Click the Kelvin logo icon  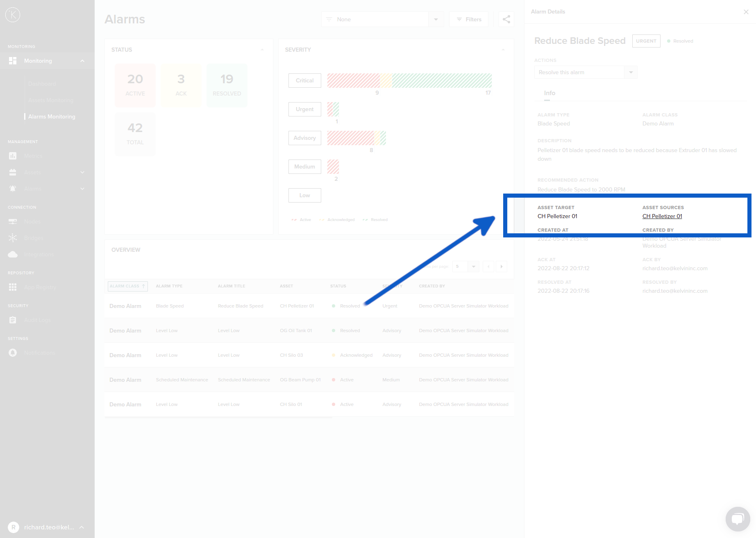(13, 15)
